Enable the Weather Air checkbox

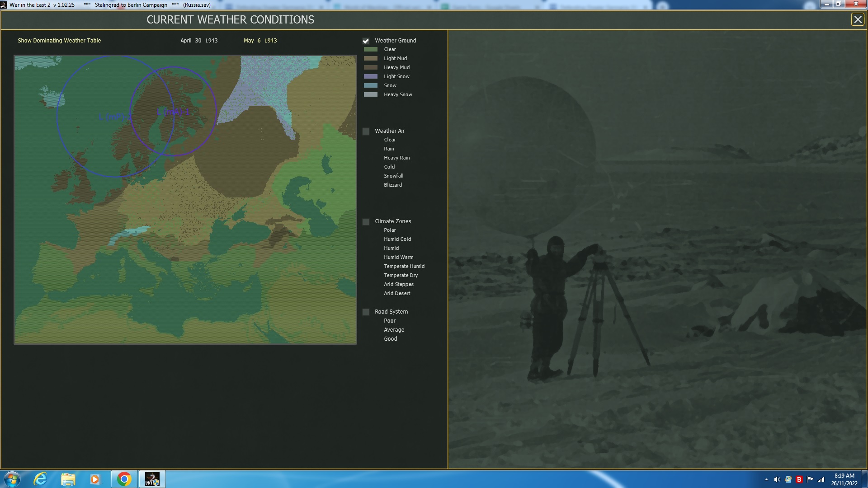point(366,131)
